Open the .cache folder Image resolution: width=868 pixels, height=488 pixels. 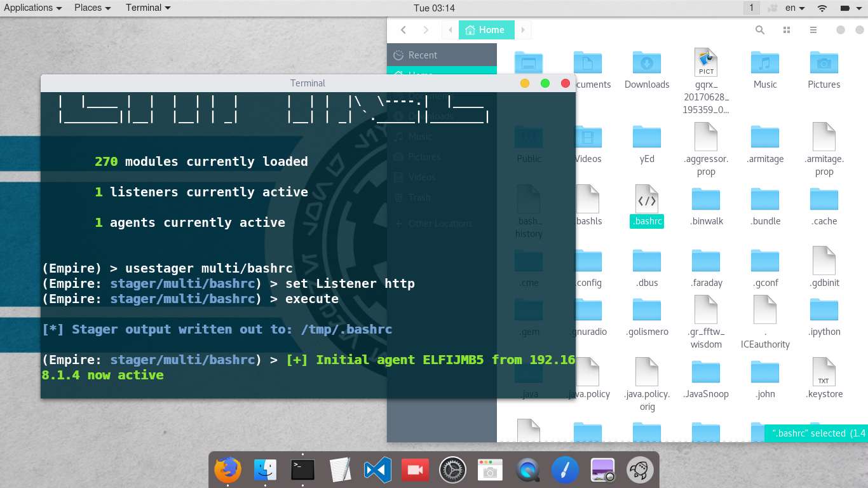coord(824,199)
